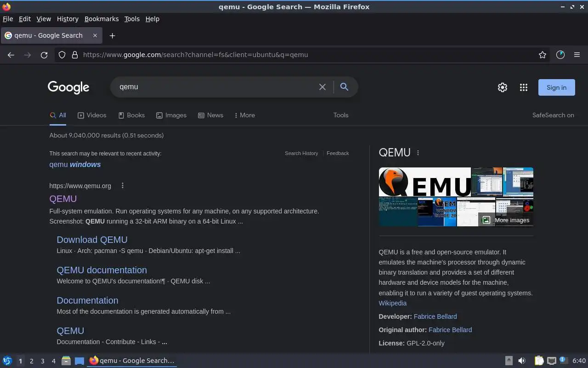Open the History menu
588x368 pixels.
tap(68, 19)
